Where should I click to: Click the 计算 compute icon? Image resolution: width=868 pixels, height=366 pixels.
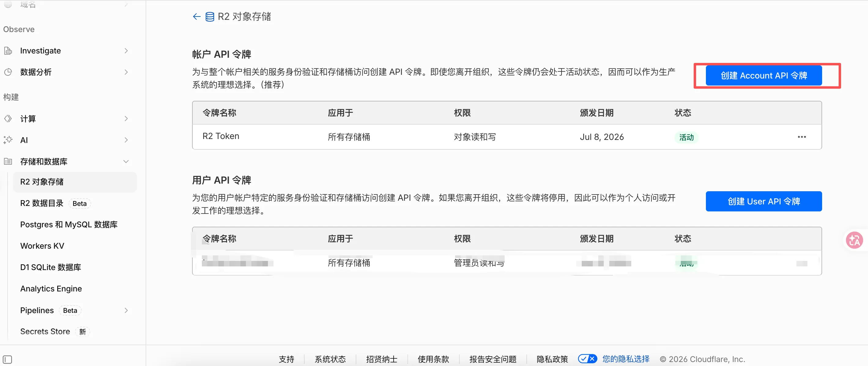pyautogui.click(x=8, y=119)
